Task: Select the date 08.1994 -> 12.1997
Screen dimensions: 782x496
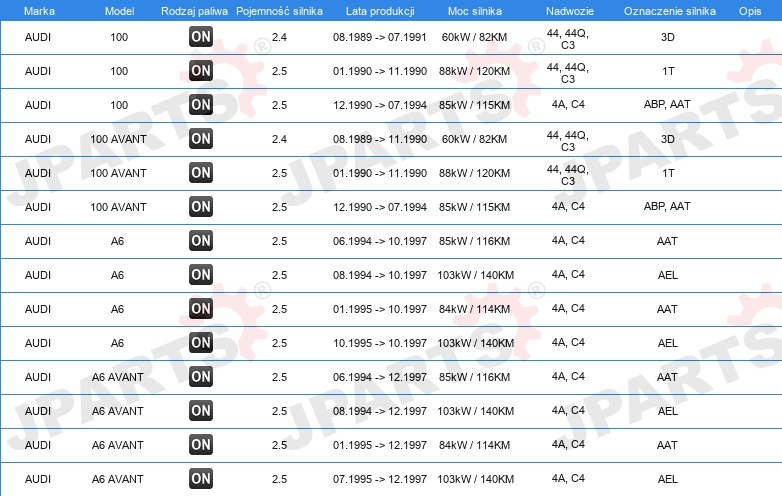Action: coord(380,411)
